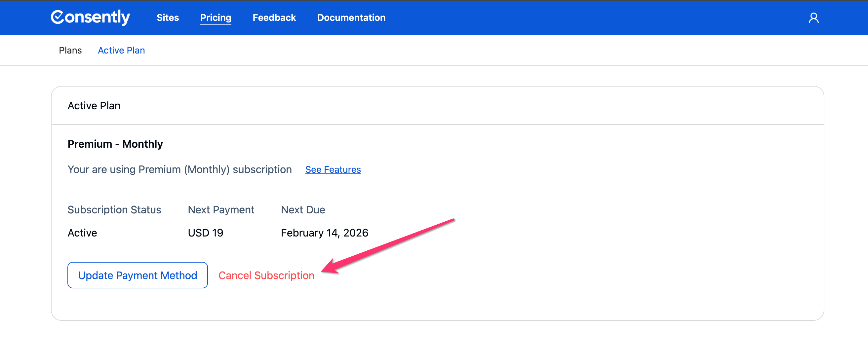This screenshot has height=364, width=868.
Task: Click the Next Due label
Action: [x=302, y=210]
